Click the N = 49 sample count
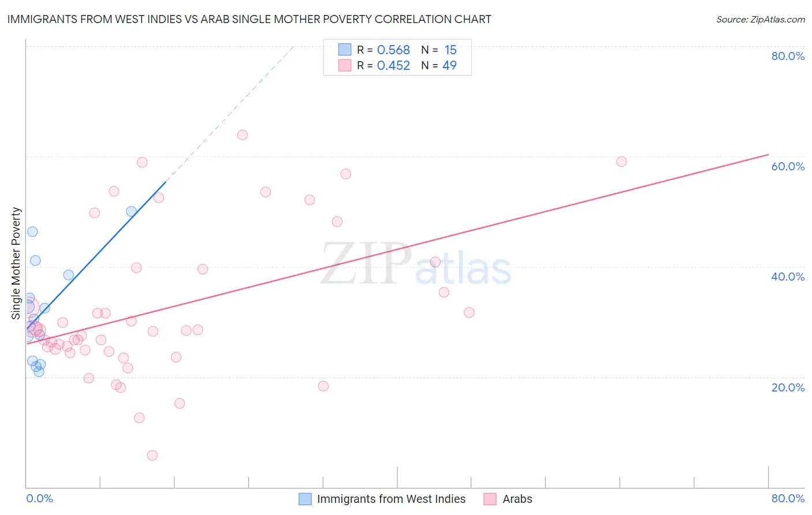The image size is (812, 515). pos(439,65)
